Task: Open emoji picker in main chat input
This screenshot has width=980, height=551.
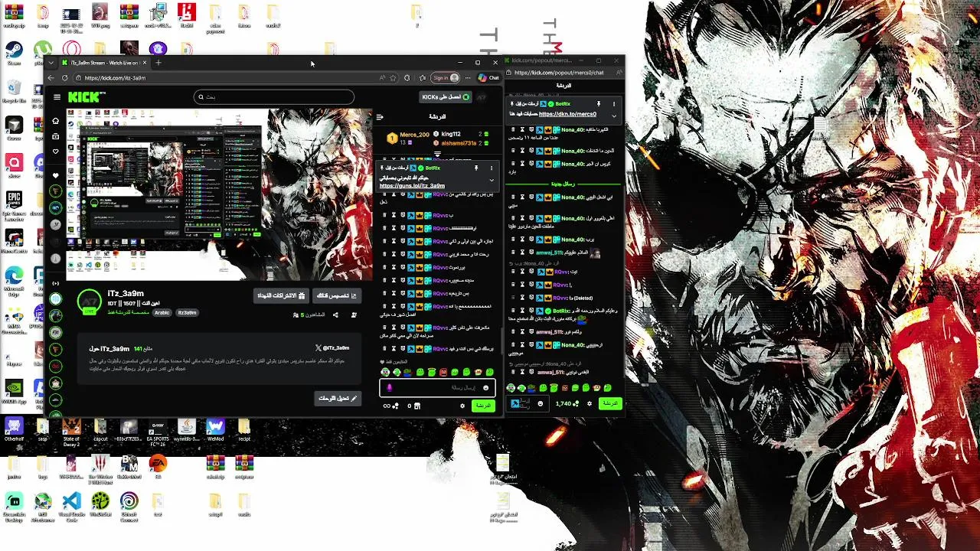Action: (x=485, y=388)
